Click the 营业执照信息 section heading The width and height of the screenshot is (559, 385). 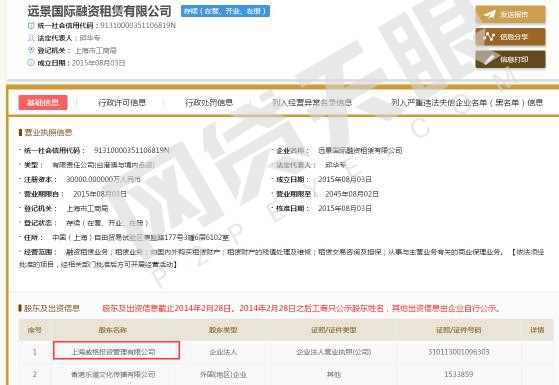48,133
